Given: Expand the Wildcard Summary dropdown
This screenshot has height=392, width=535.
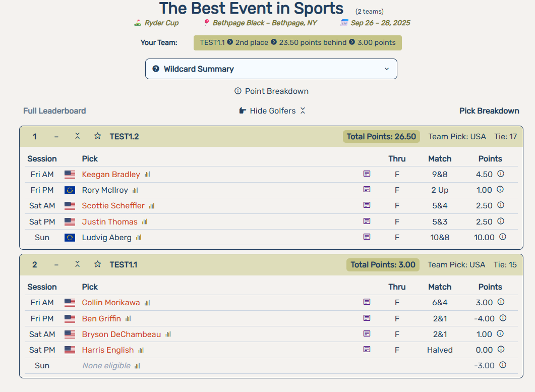Looking at the screenshot, I should point(271,69).
